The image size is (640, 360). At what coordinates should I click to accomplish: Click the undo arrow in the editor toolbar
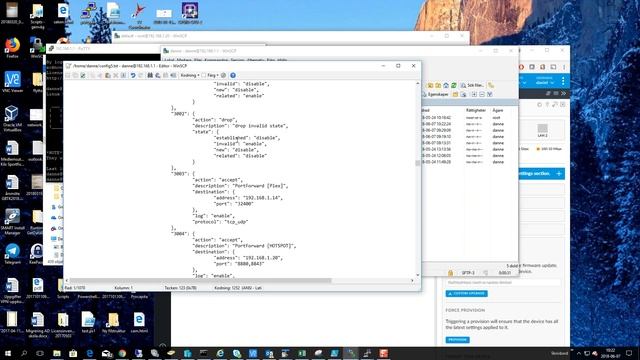[133, 76]
